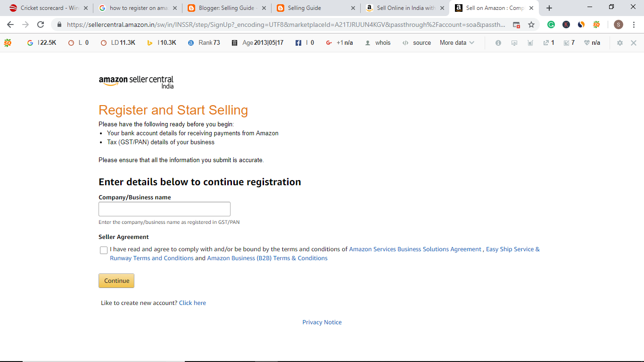The width and height of the screenshot is (644, 362).
Task: Click the Bing index 10.3K parameter
Action: click(x=161, y=43)
